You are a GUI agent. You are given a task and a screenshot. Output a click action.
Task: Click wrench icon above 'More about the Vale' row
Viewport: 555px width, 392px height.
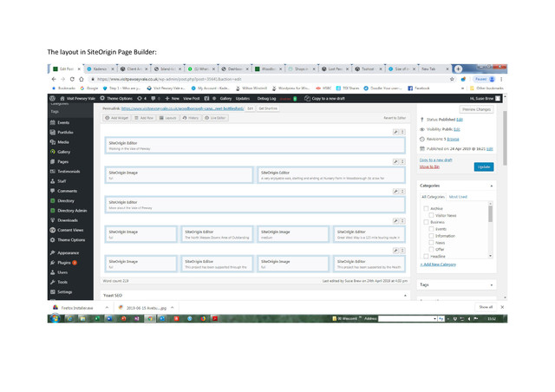click(395, 191)
